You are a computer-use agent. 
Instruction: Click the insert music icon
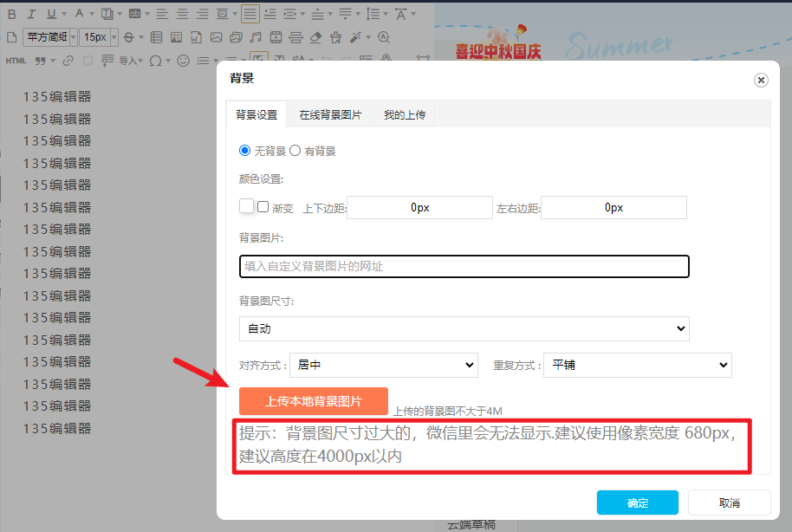tap(255, 37)
